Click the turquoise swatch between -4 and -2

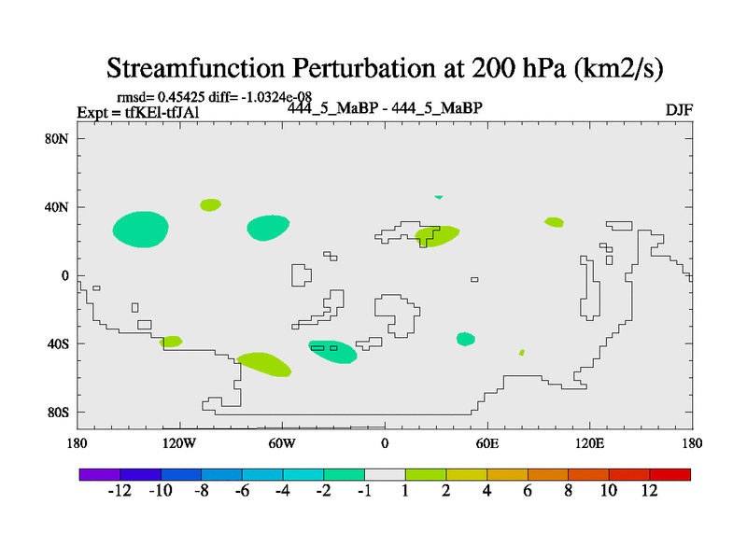[303, 474]
